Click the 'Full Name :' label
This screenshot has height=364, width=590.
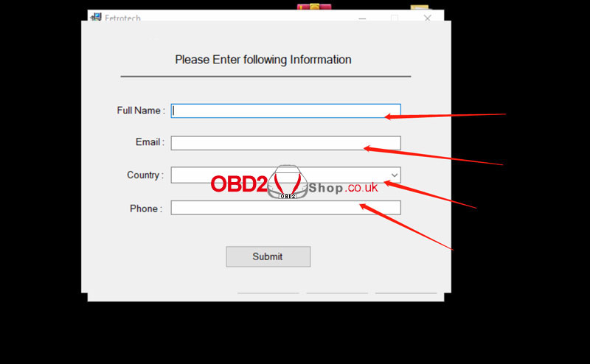(x=141, y=111)
